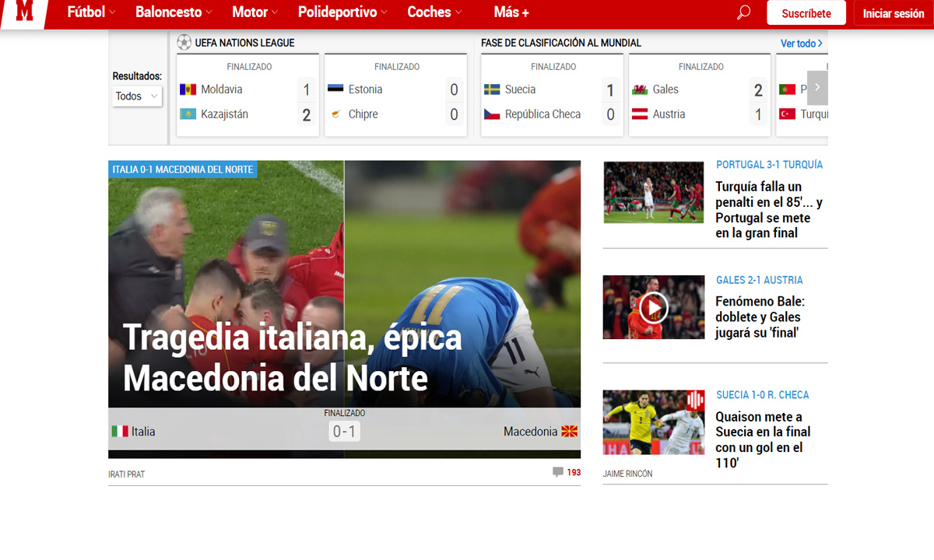Play the Gales-Austria video
934x560 pixels.
pyautogui.click(x=654, y=308)
